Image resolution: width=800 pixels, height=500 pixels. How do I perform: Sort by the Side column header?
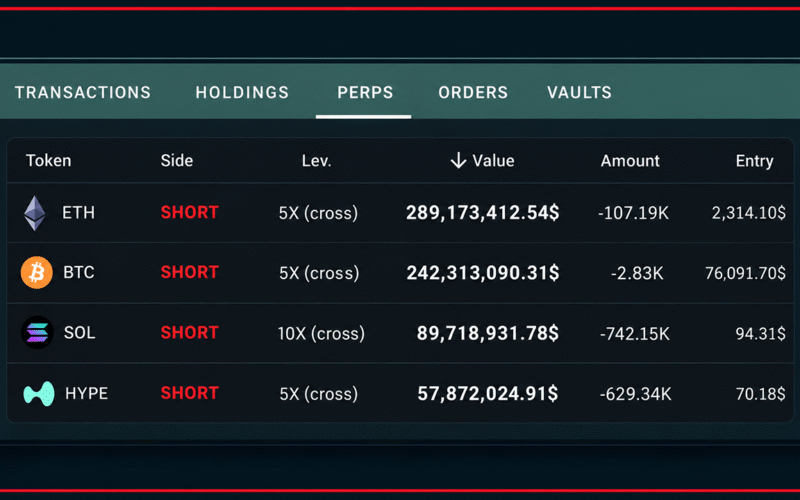[177, 161]
